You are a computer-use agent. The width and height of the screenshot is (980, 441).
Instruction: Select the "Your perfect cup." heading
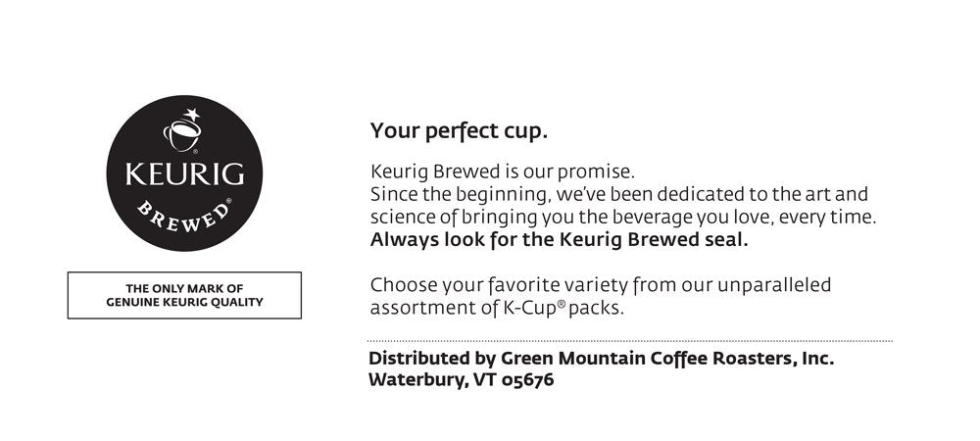coord(459,130)
